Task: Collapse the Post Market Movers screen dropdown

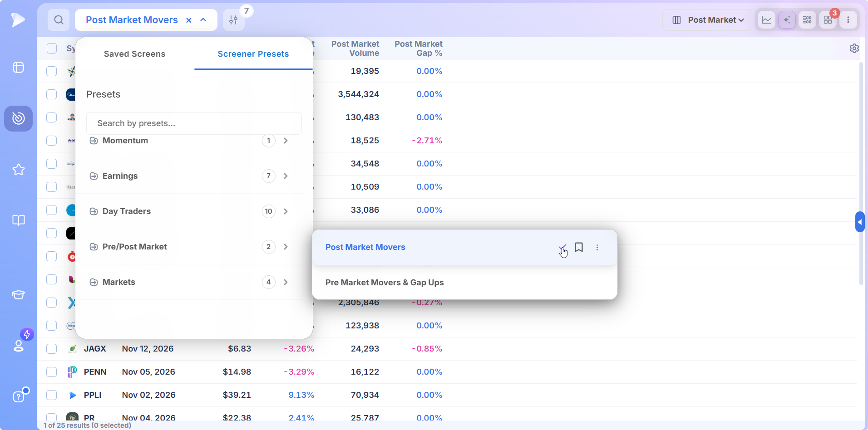Action: (x=203, y=20)
